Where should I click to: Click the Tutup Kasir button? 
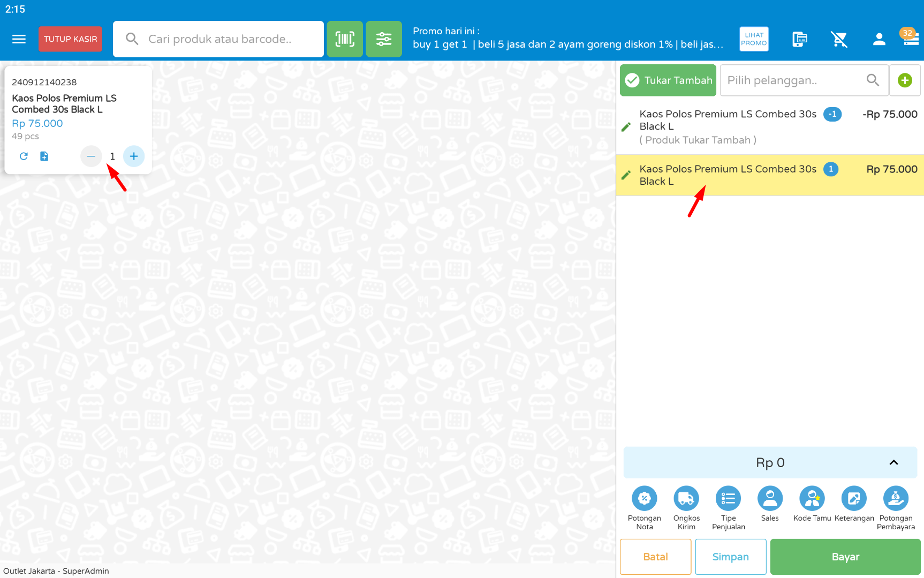tap(70, 39)
